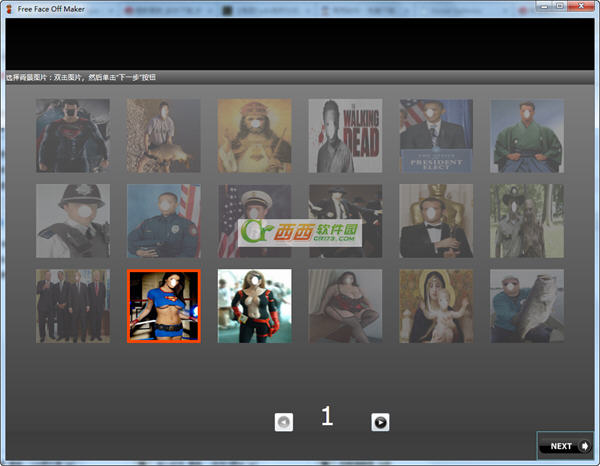Pick the Madonna and child painting template

point(436,306)
